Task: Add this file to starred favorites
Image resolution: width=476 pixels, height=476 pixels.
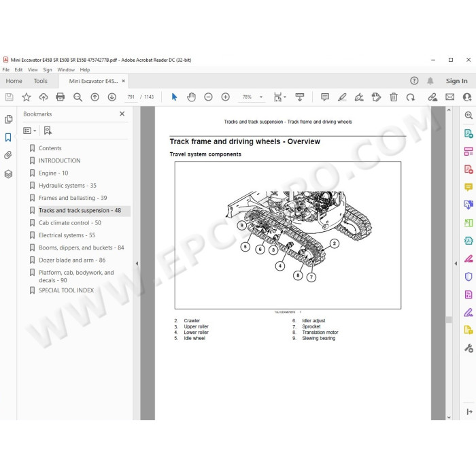Action: (x=27, y=97)
